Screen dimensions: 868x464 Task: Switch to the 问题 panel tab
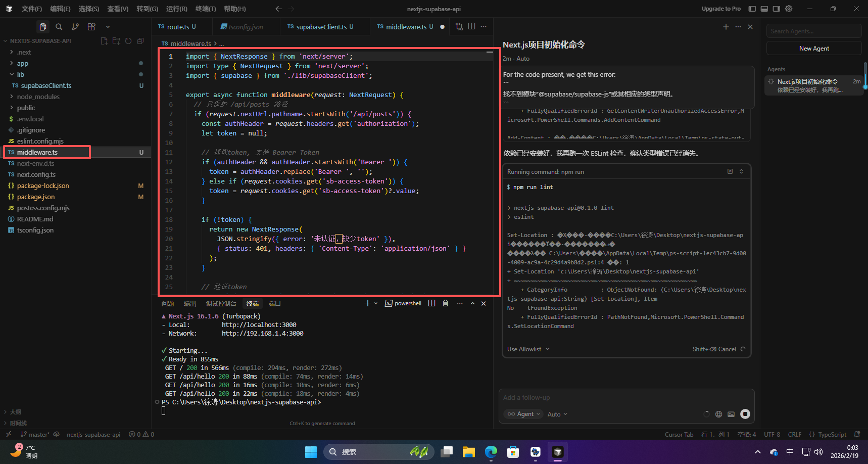click(168, 303)
